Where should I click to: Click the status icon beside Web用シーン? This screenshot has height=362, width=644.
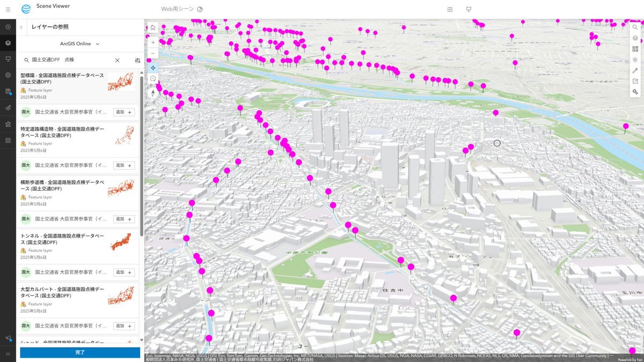click(x=200, y=9)
